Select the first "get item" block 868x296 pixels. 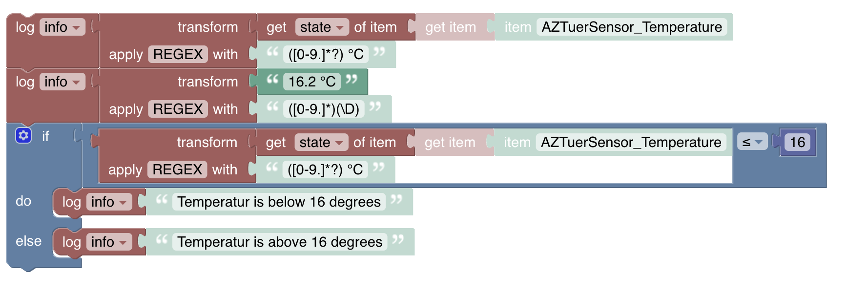pyautogui.click(x=450, y=27)
